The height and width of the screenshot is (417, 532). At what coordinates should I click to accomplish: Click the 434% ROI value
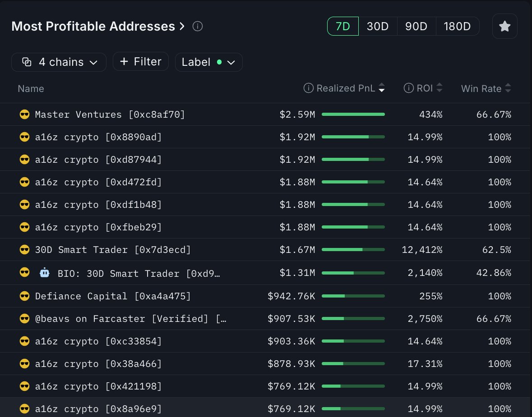(x=431, y=115)
